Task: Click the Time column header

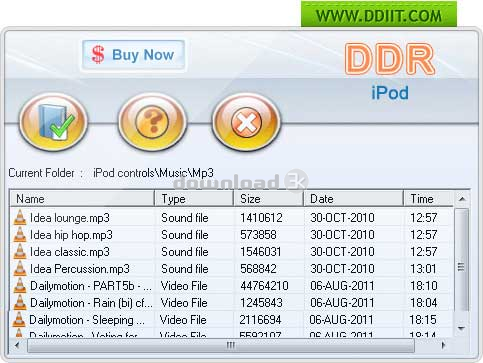Action: click(x=429, y=199)
